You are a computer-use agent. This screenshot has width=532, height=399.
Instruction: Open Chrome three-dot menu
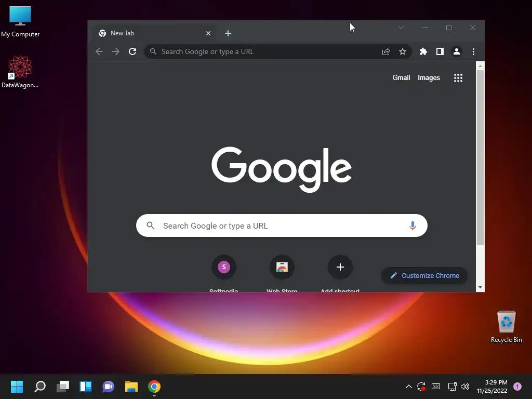(473, 51)
